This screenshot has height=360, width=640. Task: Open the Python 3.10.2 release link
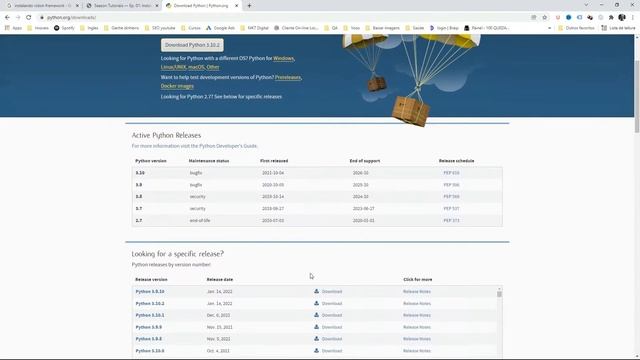(x=150, y=303)
